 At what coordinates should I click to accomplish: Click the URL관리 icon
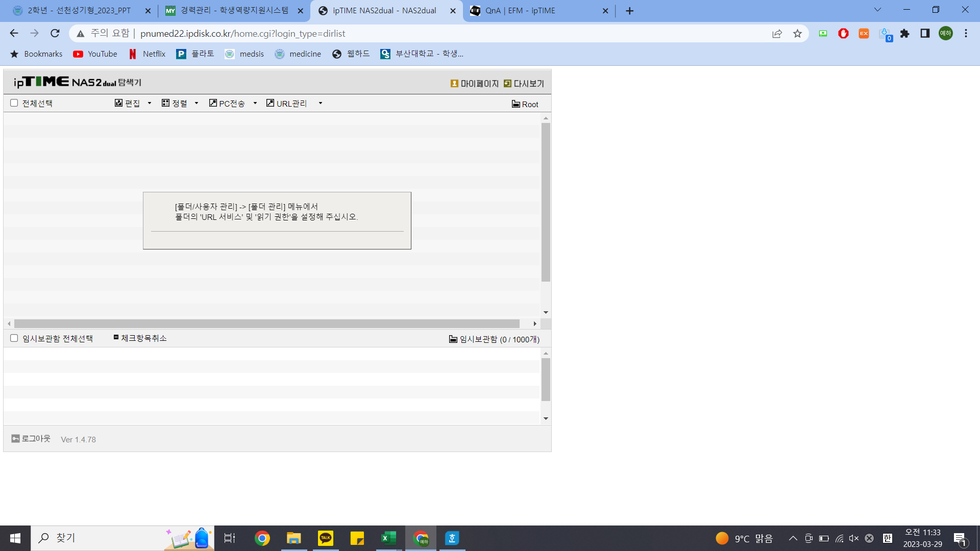pyautogui.click(x=271, y=103)
